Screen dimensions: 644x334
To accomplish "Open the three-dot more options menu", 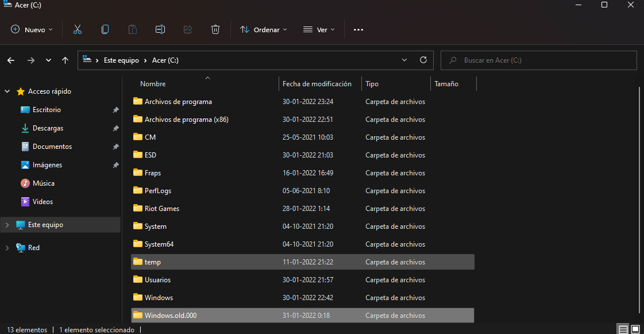I will tap(358, 29).
